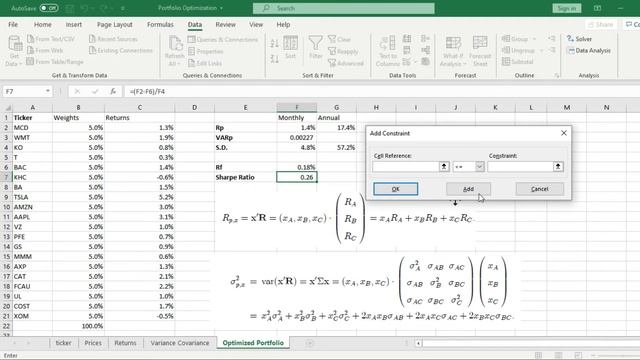
Task: Open Variance Covariance sheet tab
Action: click(x=180, y=343)
